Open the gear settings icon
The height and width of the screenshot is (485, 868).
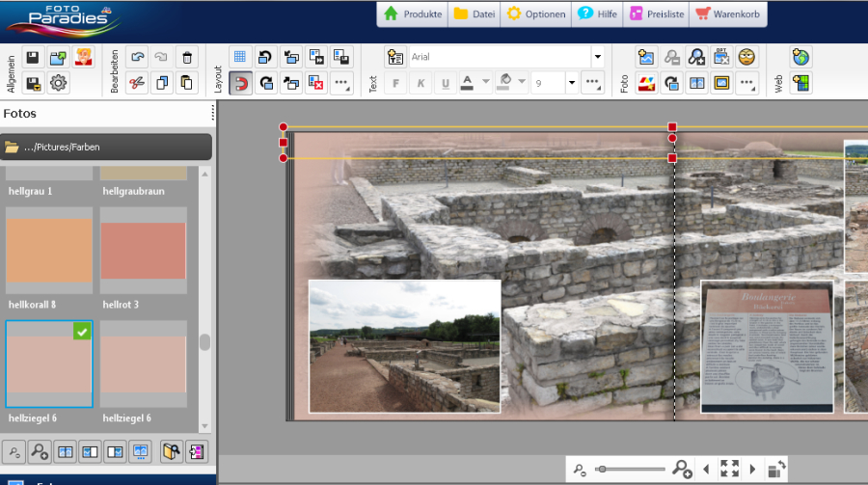59,83
